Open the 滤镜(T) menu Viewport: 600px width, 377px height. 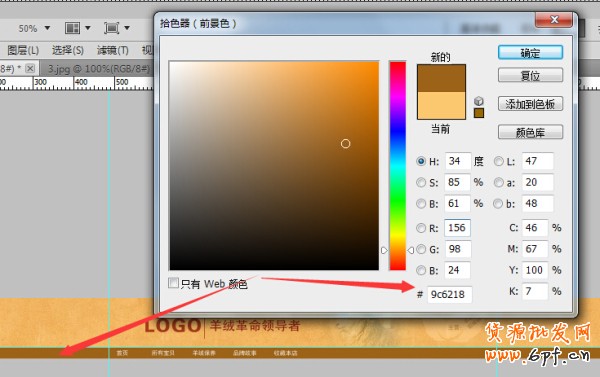point(112,50)
